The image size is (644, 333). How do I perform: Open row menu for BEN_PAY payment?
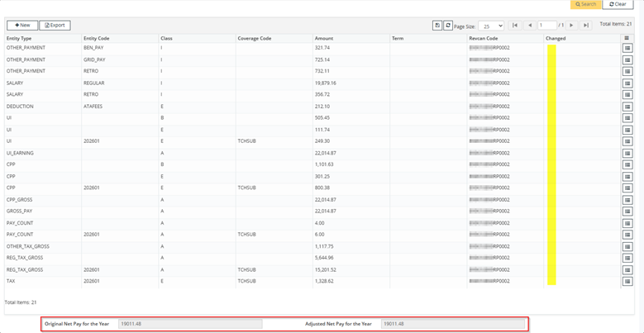[x=627, y=49]
